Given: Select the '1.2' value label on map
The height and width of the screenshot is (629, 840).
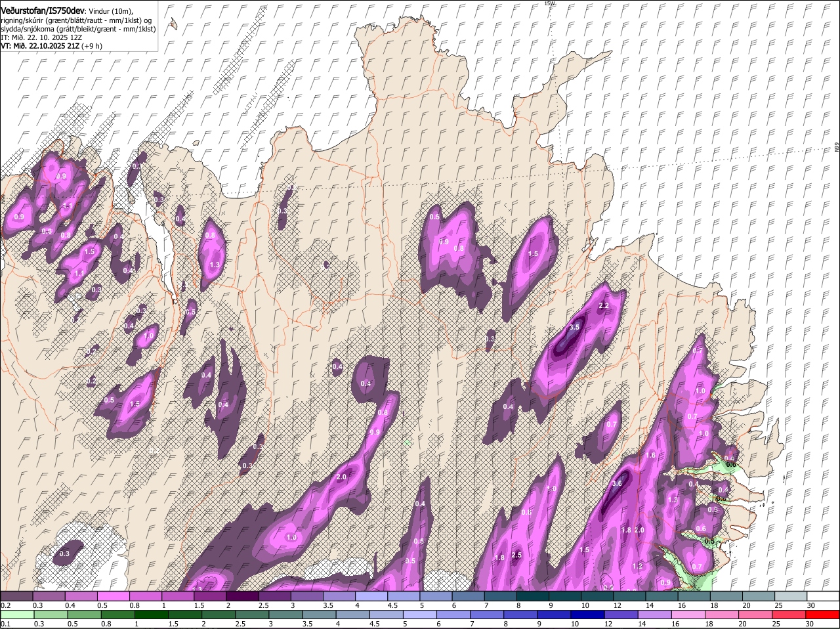Looking at the screenshot, I should pyautogui.click(x=637, y=566).
